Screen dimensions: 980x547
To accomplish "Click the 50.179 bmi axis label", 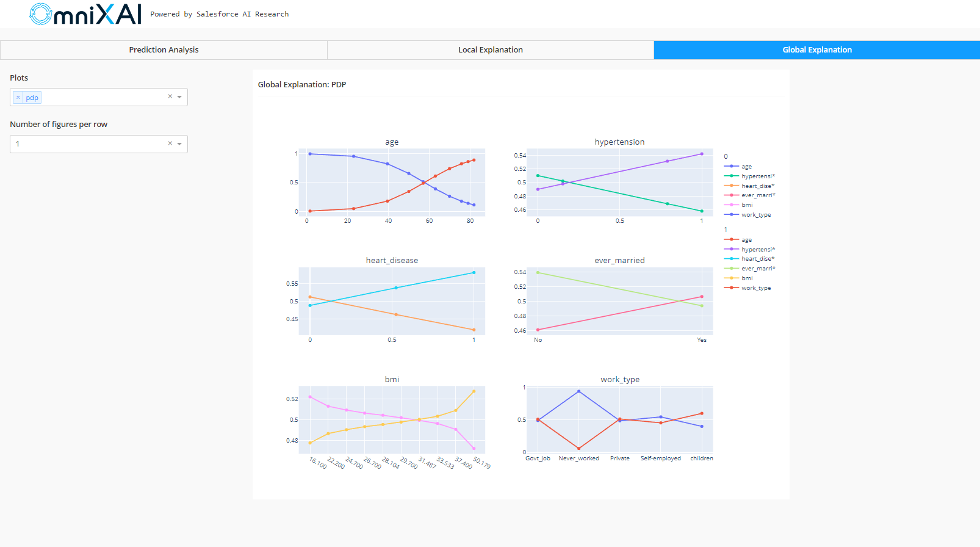I will pos(481,463).
